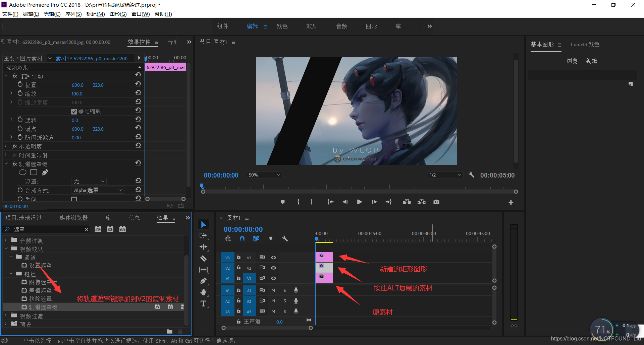Reset the Rotation parameter
Screen dimensions: 644x345
(x=138, y=119)
